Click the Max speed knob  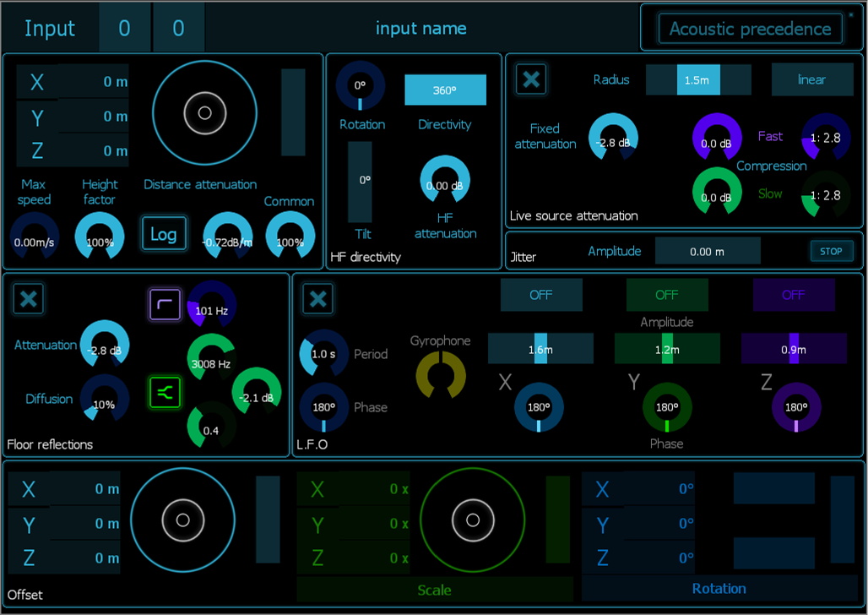(35, 236)
